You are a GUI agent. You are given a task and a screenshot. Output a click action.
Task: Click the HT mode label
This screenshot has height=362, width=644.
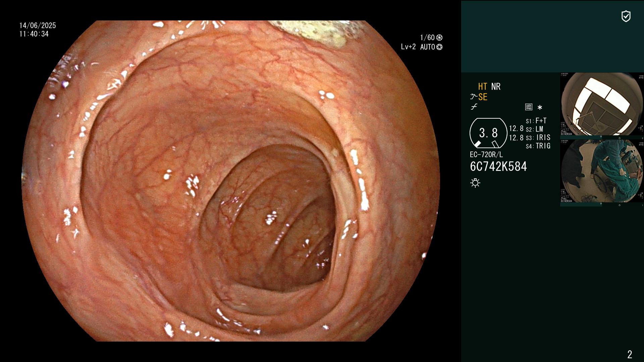pos(483,86)
